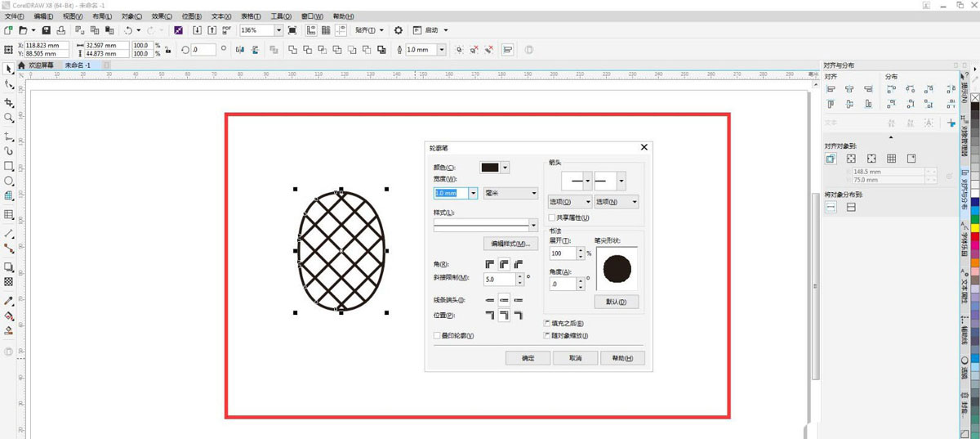This screenshot has width=980, height=439.
Task: Switch to the 欢迎屏幕 tab
Action: pos(41,65)
